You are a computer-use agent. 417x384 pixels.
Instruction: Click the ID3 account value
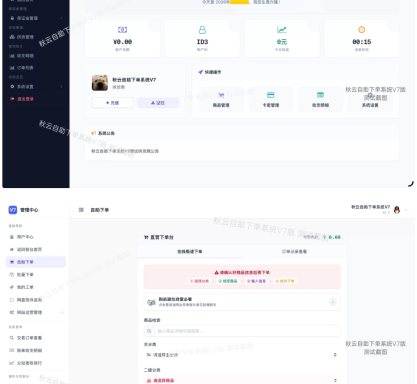pos(202,42)
